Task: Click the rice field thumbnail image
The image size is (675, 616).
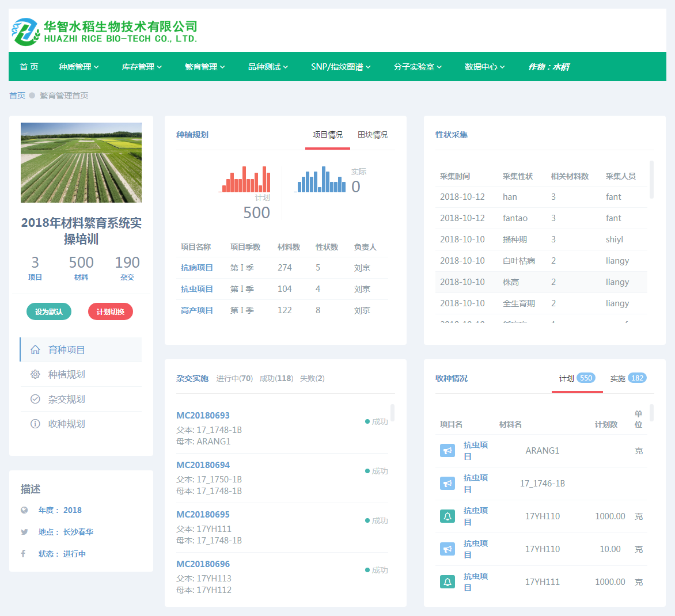Action: 81,162
